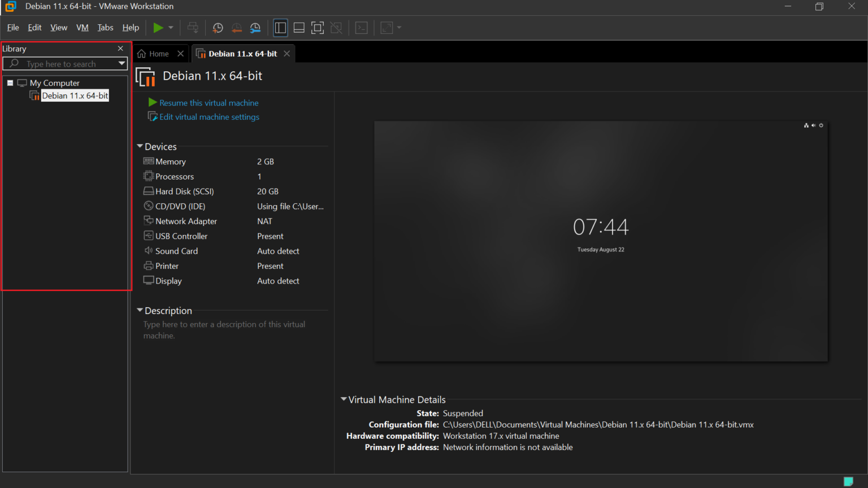Screen dimensions: 868x488
Task: Click the green Power On play button in toolbar
Action: point(158,28)
